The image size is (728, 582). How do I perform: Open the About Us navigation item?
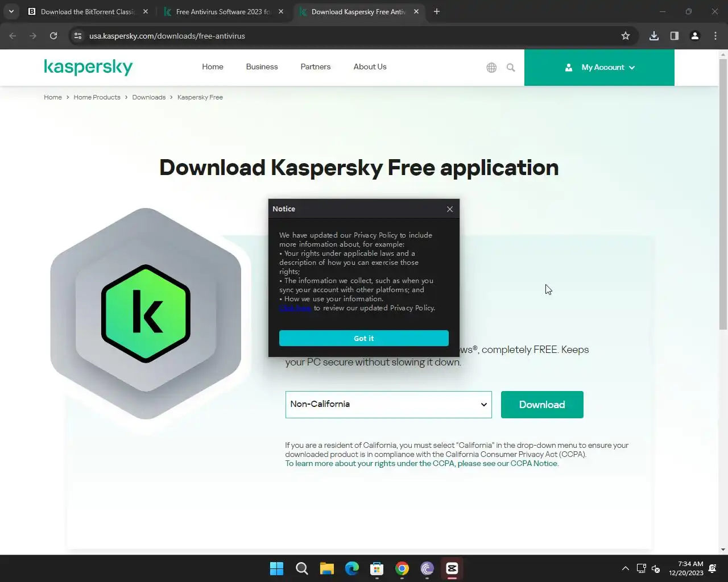tap(370, 67)
